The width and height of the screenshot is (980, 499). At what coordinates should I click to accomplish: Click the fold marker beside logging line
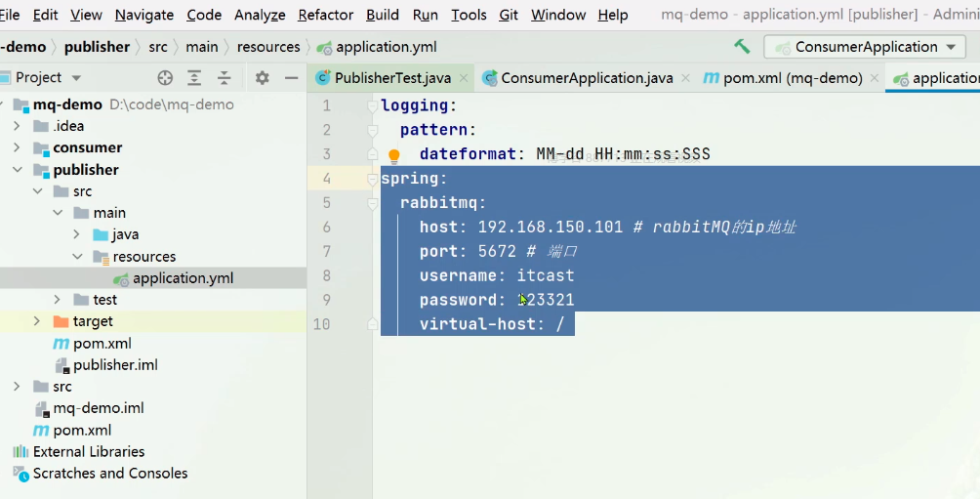pyautogui.click(x=373, y=106)
